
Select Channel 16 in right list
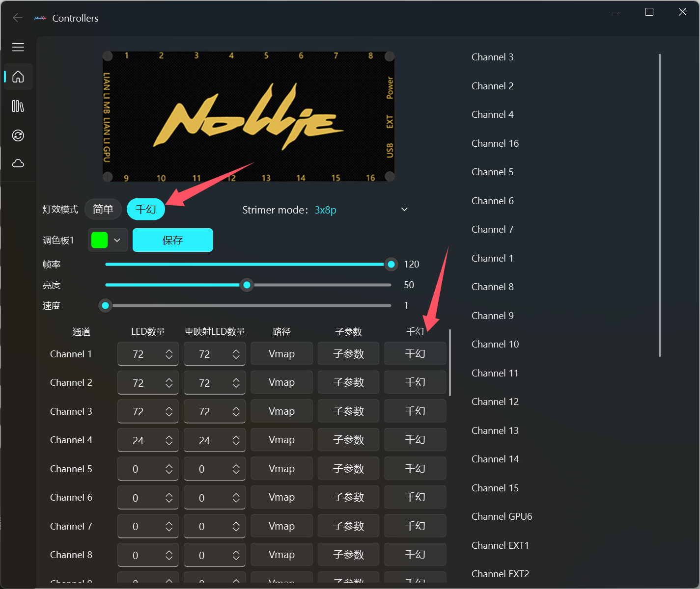tap(495, 143)
